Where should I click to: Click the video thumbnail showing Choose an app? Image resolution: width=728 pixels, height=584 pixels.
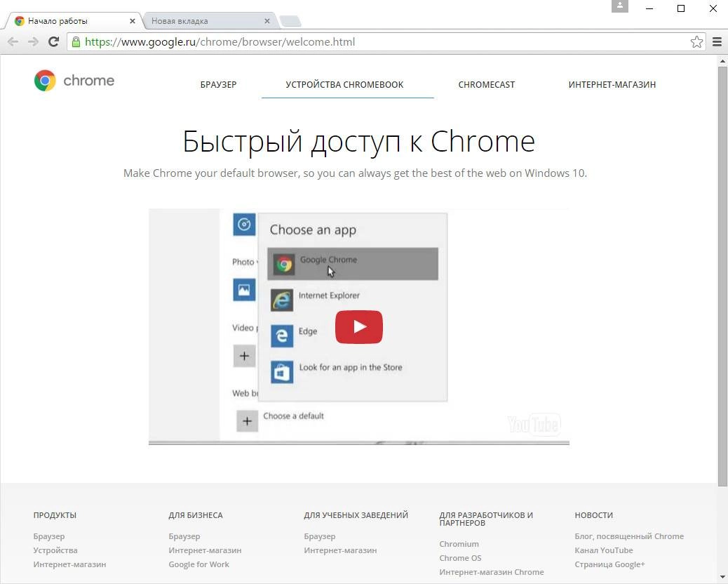359,326
